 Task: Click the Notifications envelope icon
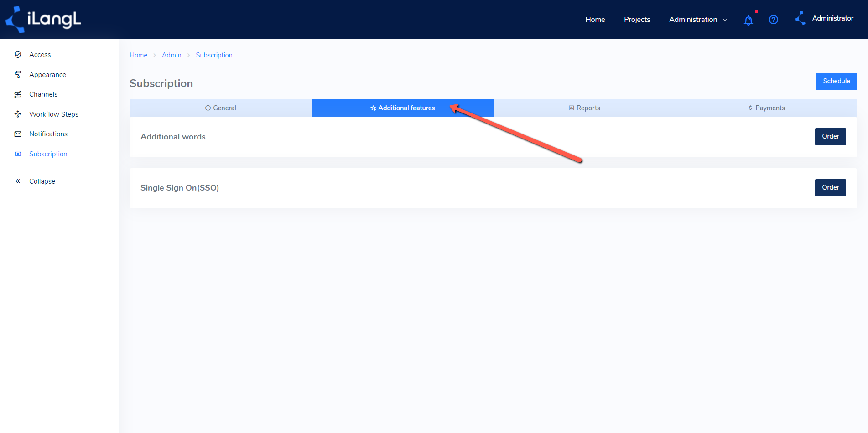coord(18,134)
